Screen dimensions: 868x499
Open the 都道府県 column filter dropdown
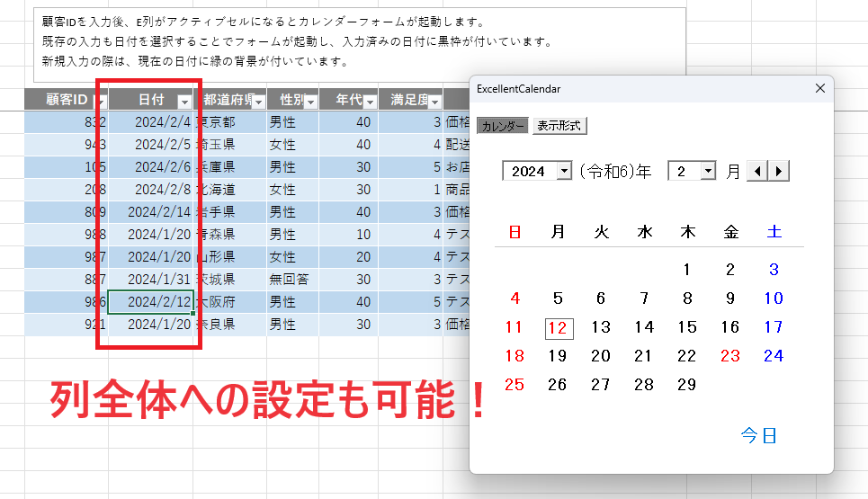point(258,102)
